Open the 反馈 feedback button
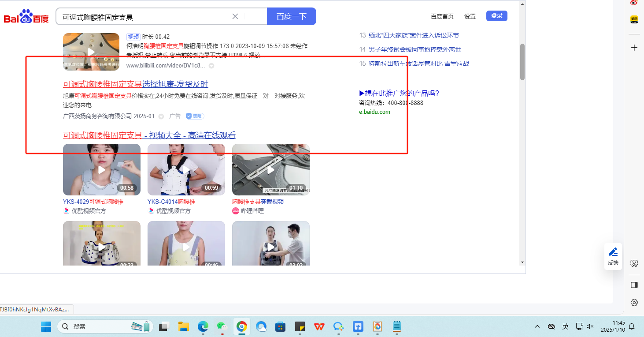Screen dimensions: 644x337 pos(613,256)
